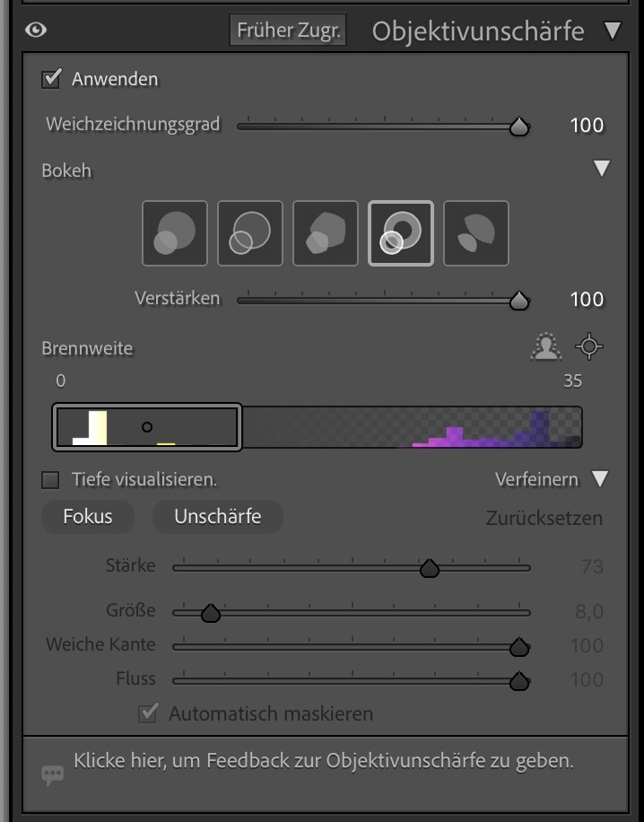Image resolution: width=644 pixels, height=822 pixels.
Task: Click Zurücksetzen to reset refinements
Action: coord(544,518)
